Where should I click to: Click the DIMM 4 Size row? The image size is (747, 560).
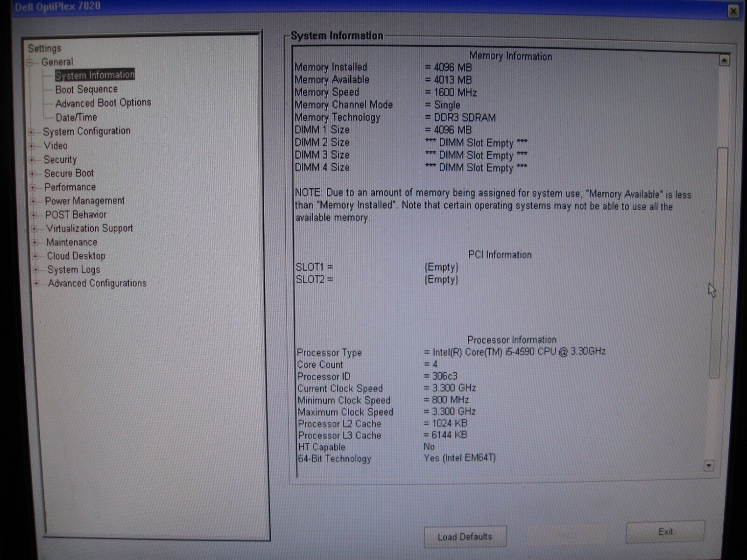(x=411, y=168)
